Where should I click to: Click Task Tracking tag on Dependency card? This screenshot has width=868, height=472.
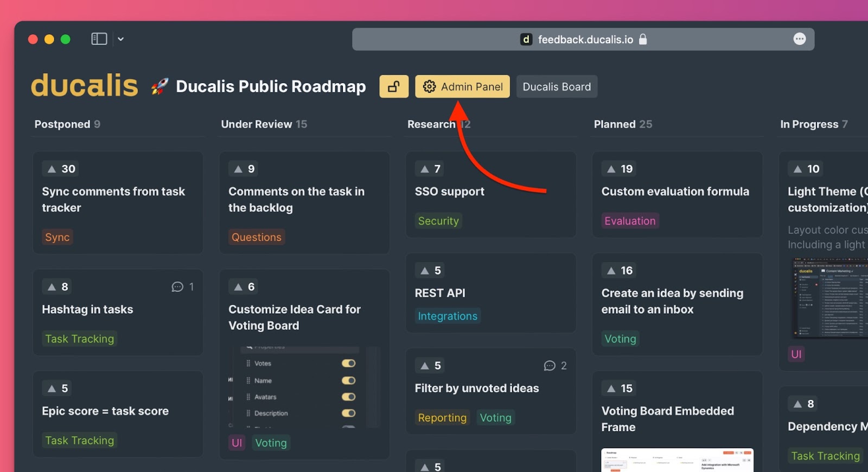(x=825, y=456)
